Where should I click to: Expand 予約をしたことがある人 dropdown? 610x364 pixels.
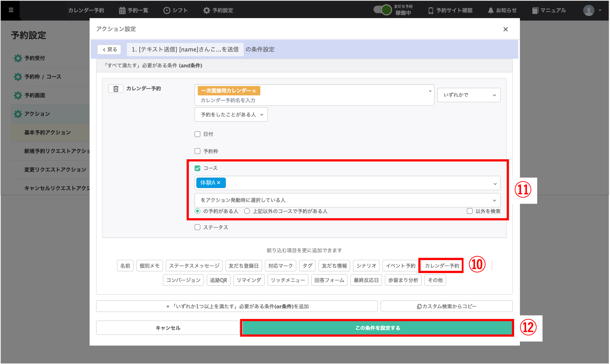(231, 115)
